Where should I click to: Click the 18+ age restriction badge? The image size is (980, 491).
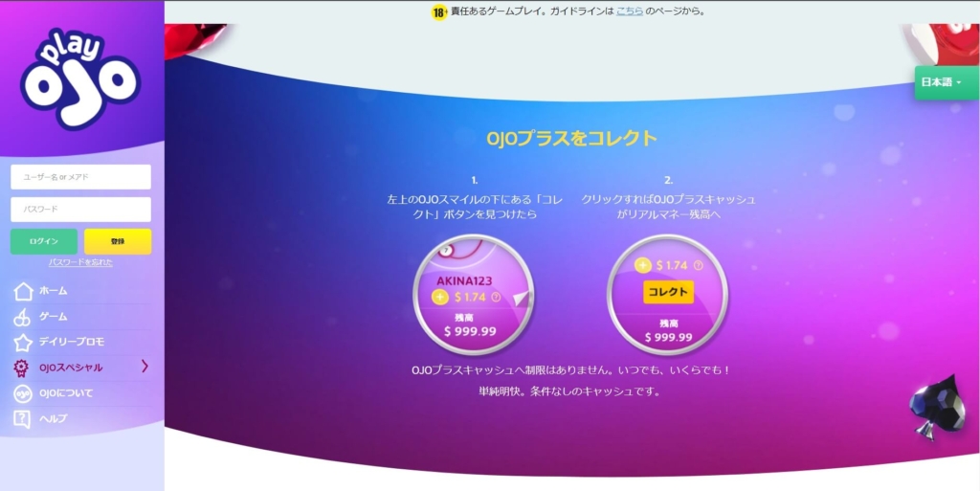click(440, 11)
